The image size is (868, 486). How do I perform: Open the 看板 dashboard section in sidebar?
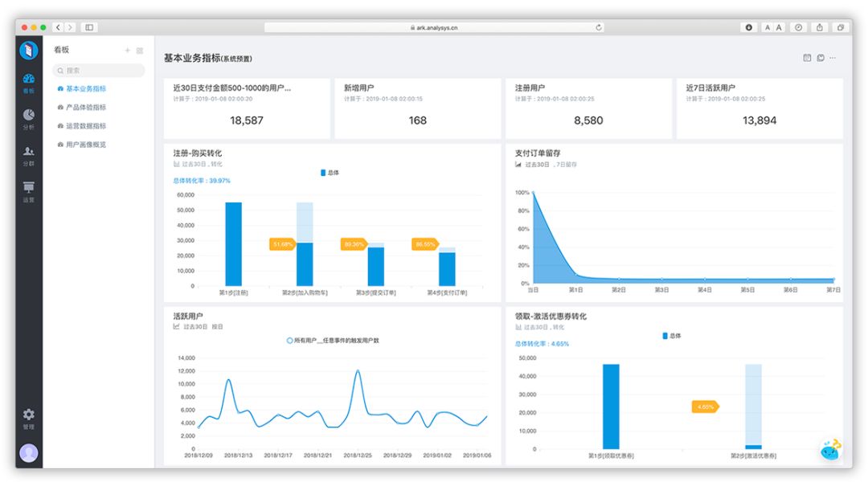coord(29,83)
